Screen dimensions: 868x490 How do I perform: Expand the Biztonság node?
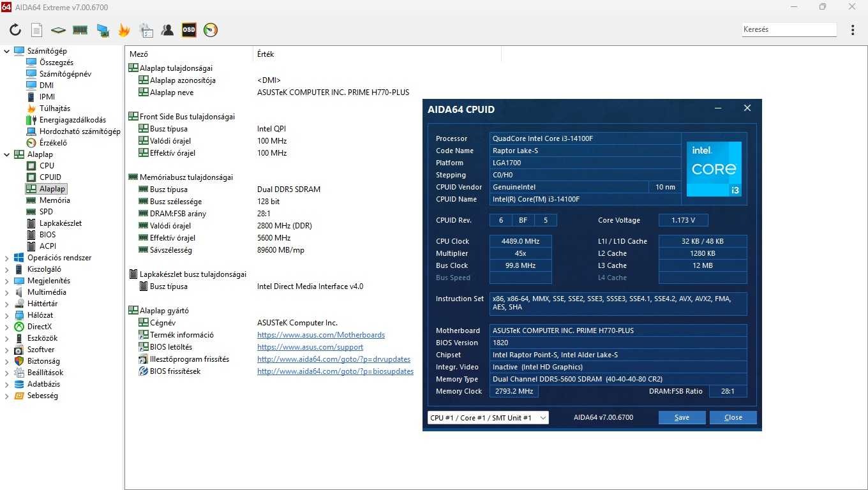click(x=7, y=361)
